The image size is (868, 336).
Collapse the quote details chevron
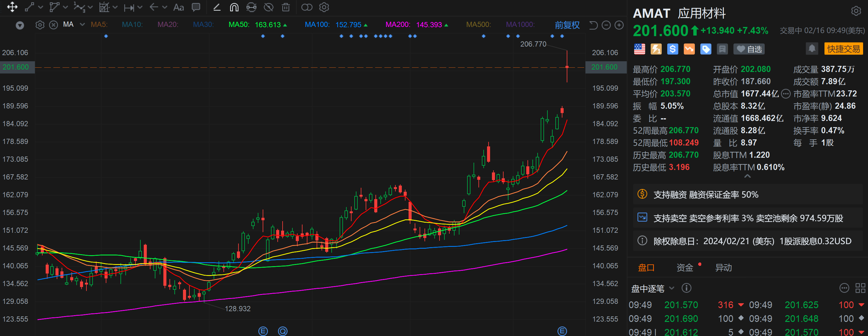tap(747, 176)
